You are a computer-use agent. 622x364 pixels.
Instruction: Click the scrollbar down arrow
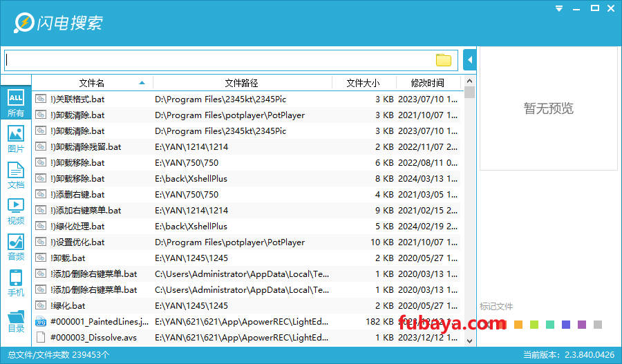470,341
